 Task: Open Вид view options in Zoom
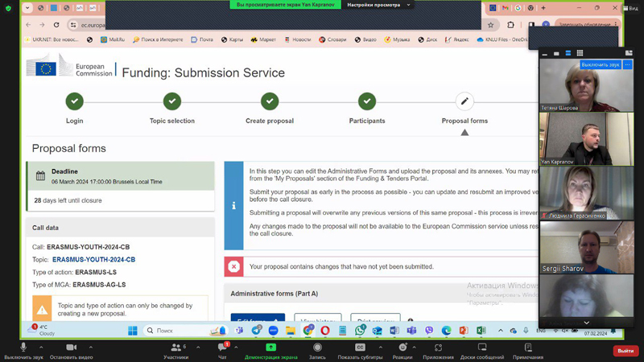(631, 8)
